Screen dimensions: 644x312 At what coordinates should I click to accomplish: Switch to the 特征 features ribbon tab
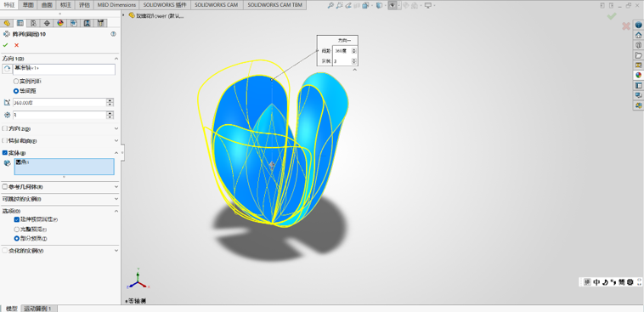pyautogui.click(x=9, y=5)
